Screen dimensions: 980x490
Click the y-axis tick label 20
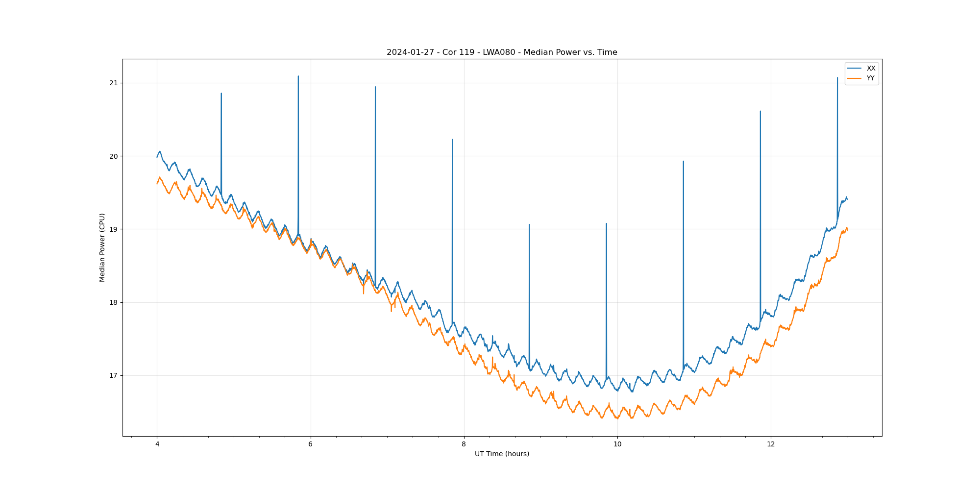click(114, 156)
